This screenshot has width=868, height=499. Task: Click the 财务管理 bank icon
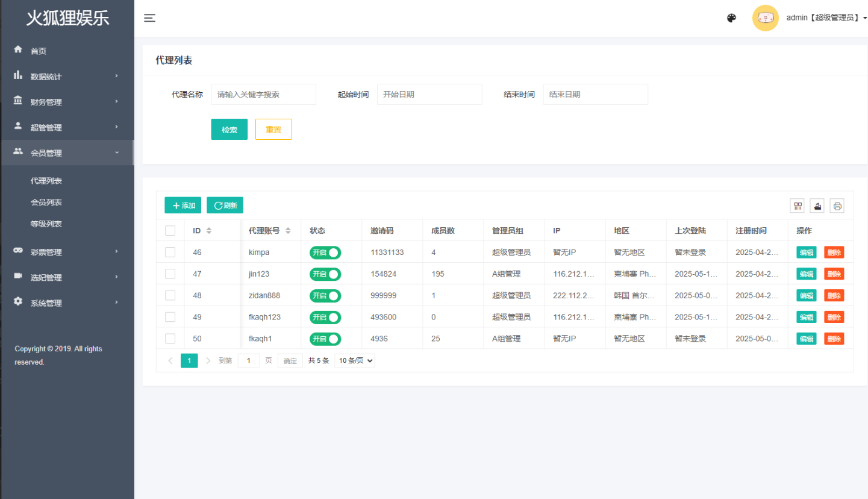tap(18, 101)
